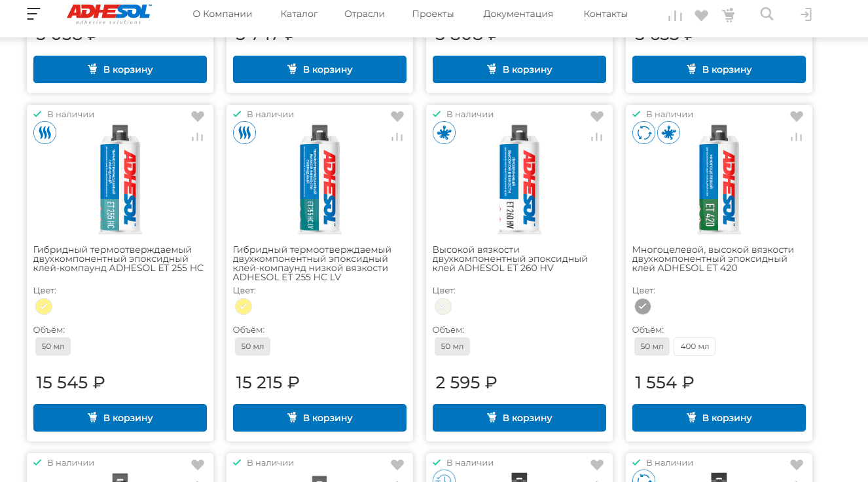Viewport: 868px width, 482px height.
Task: Favorite the ET 420 adhesive
Action: click(796, 117)
